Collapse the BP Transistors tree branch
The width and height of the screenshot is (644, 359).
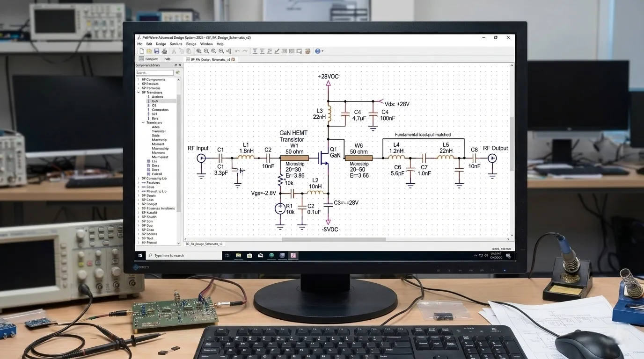point(139,92)
